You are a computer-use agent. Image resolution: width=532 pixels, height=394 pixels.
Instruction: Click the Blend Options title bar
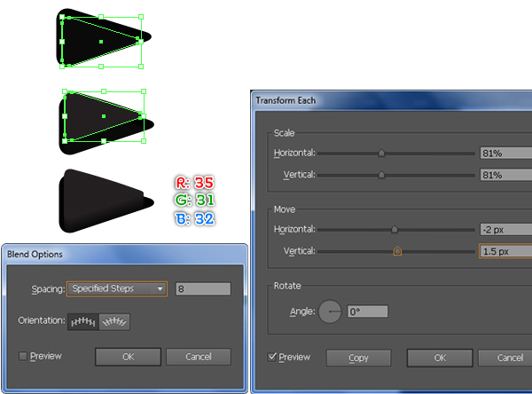tap(124, 254)
